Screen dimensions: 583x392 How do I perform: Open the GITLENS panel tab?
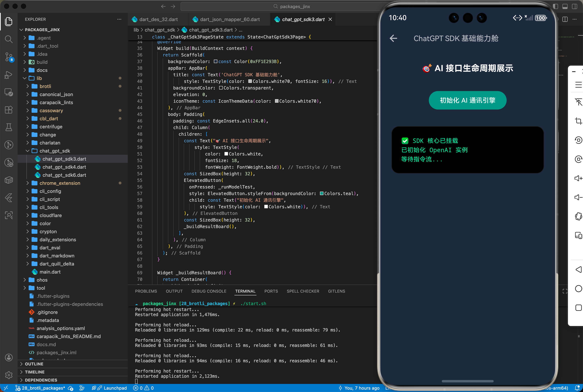click(x=336, y=291)
